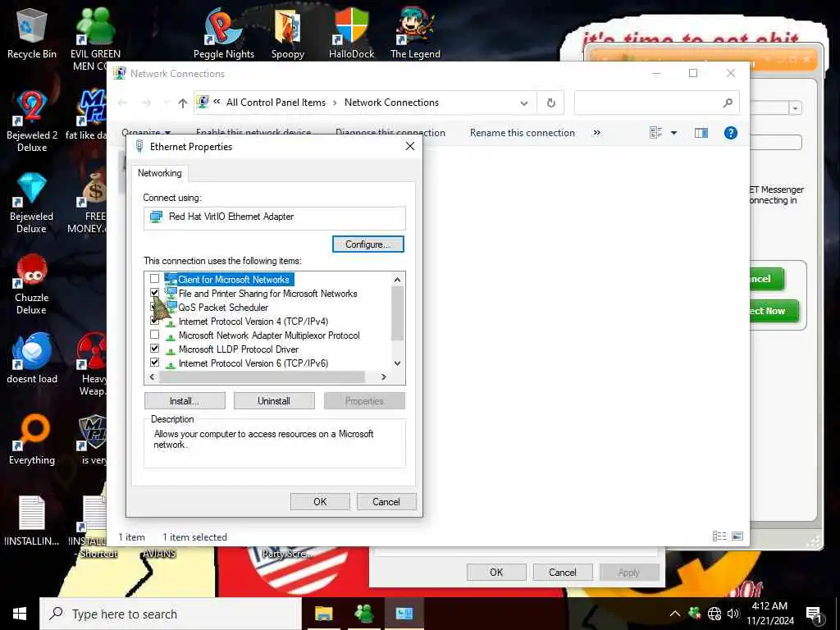This screenshot has height=630, width=840.
Task: Uncheck File and Printer Sharing for Microsoft Networks
Action: click(x=155, y=293)
